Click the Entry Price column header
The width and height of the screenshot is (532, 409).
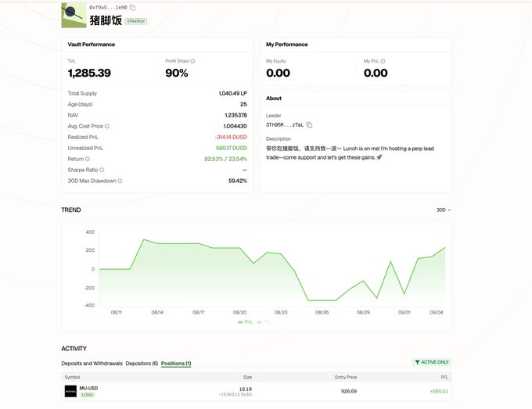pyautogui.click(x=346, y=377)
